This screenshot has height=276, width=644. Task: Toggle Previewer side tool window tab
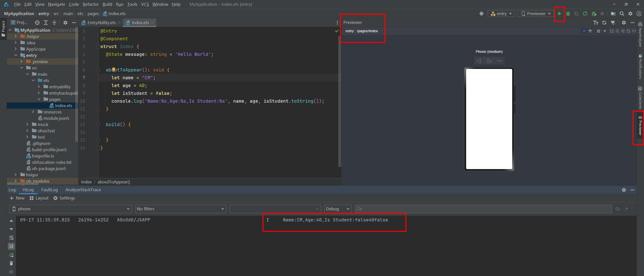click(x=640, y=126)
